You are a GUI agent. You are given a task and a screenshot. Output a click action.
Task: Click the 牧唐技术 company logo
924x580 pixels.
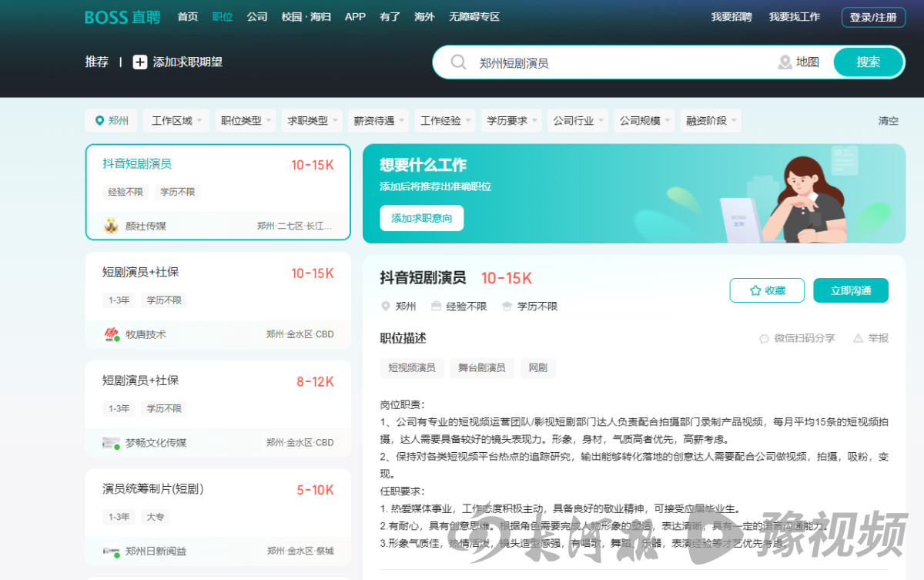[111, 334]
